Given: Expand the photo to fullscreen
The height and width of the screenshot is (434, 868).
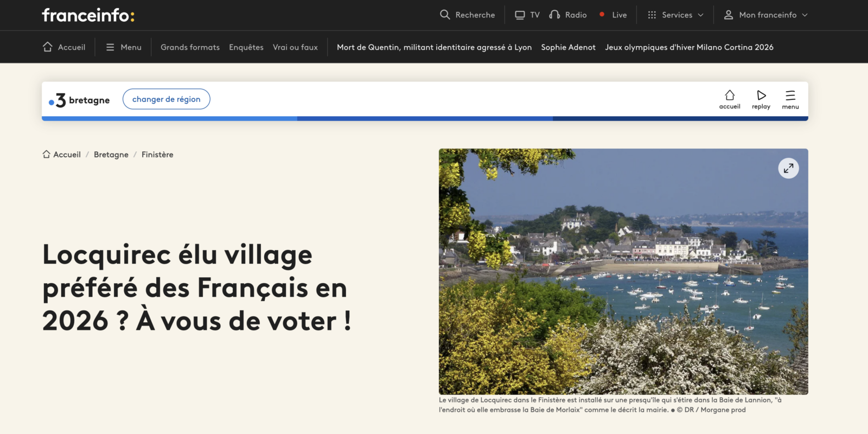Looking at the screenshot, I should coord(788,168).
